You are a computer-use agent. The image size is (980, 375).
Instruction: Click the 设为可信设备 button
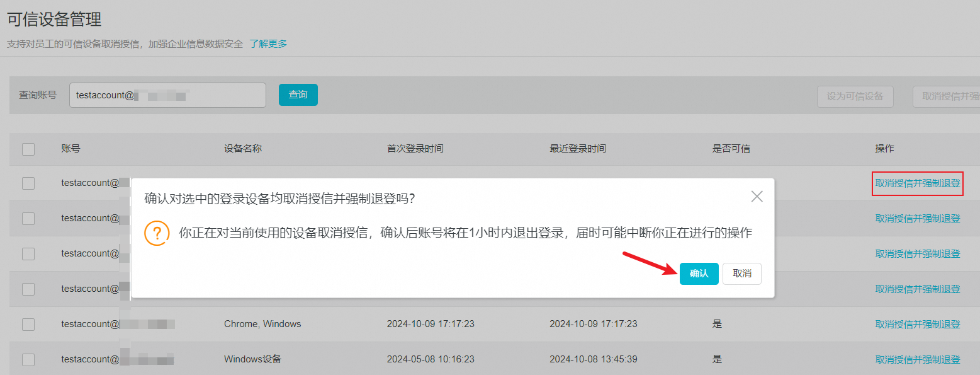point(855,96)
